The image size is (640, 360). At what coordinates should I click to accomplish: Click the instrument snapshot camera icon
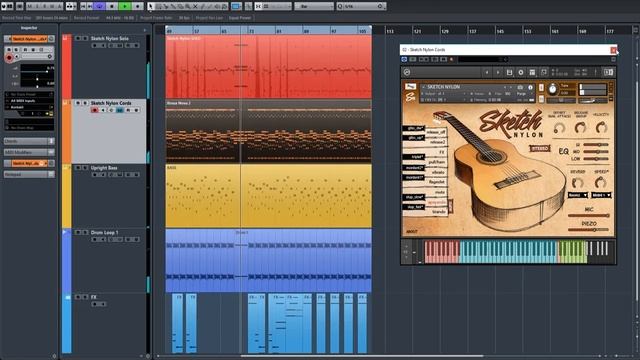tap(520, 87)
